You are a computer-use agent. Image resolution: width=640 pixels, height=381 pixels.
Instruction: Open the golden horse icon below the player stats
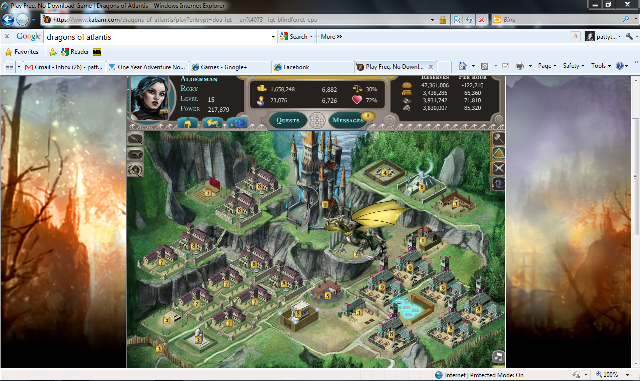point(212,122)
